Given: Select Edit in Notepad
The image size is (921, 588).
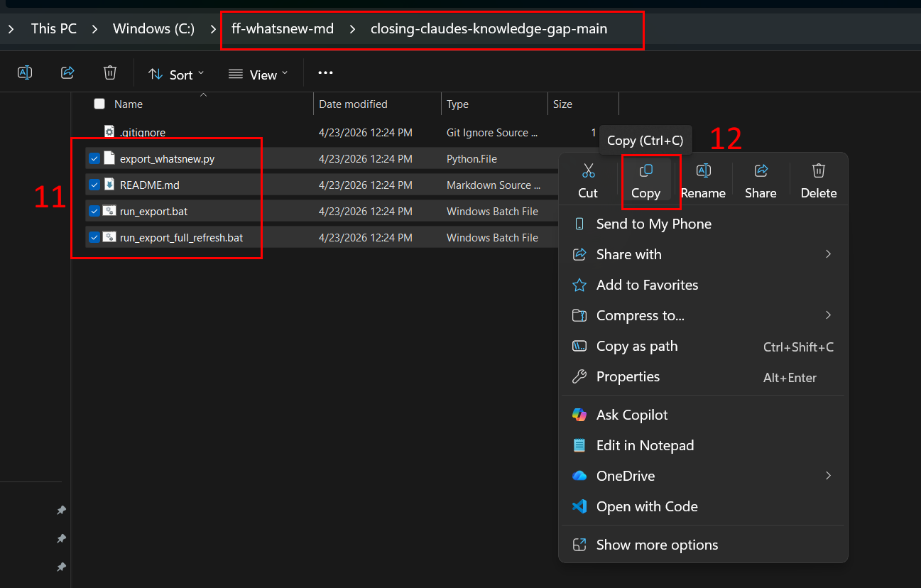Looking at the screenshot, I should (x=704, y=445).
